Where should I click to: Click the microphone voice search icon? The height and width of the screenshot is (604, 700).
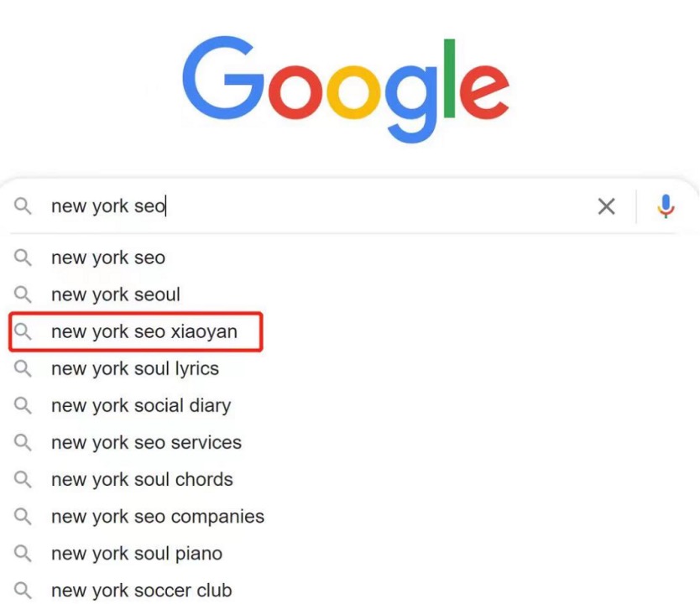click(666, 206)
